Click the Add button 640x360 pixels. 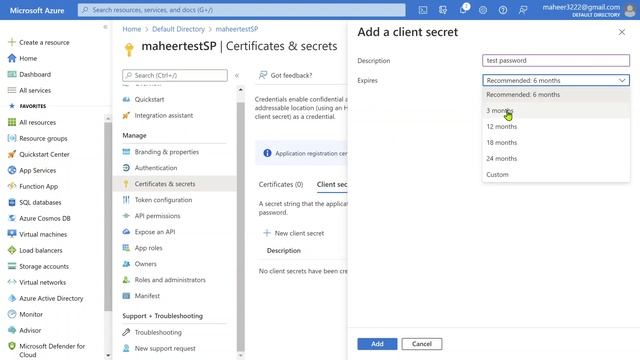point(377,344)
